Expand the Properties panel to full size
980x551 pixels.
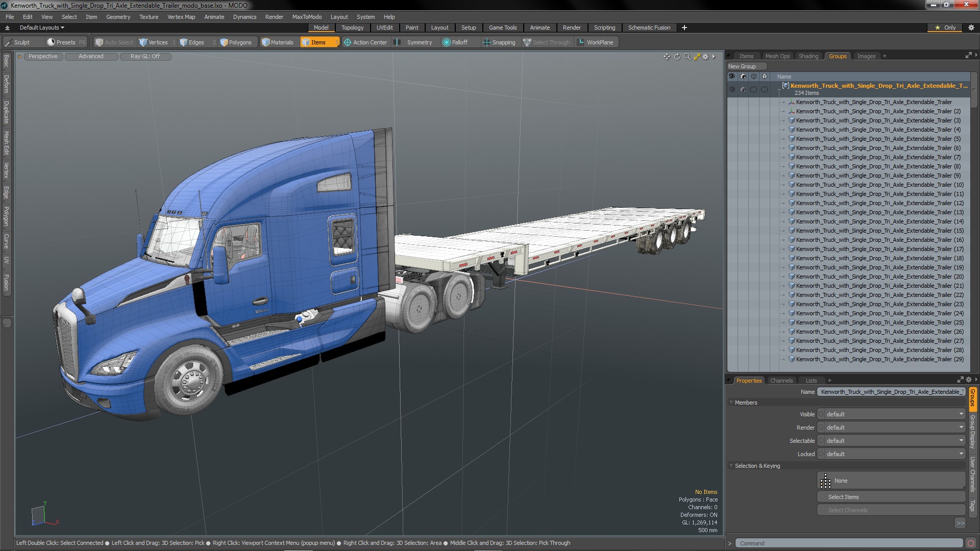point(960,380)
